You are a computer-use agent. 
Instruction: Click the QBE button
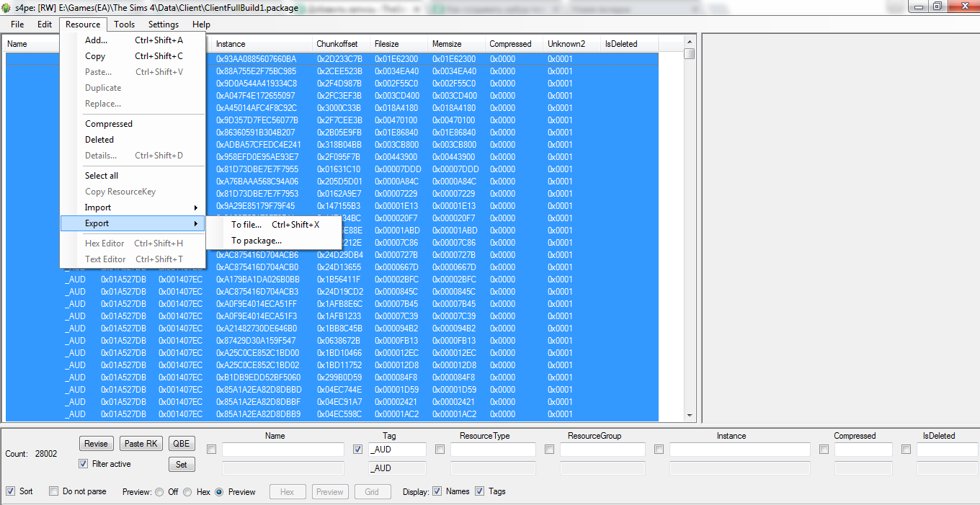click(181, 444)
